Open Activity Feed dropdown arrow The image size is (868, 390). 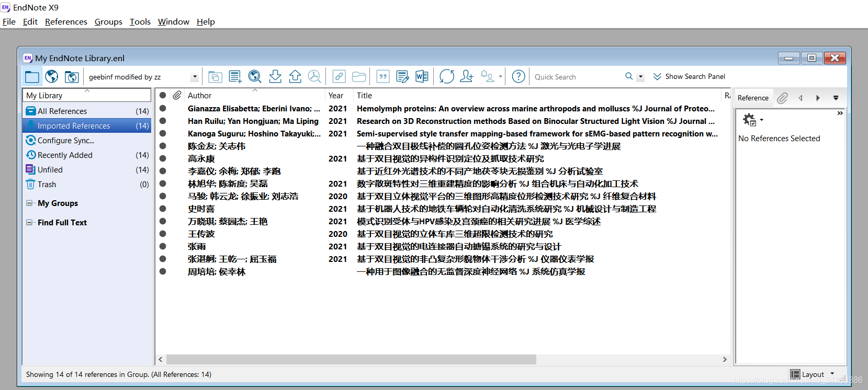[x=500, y=77]
